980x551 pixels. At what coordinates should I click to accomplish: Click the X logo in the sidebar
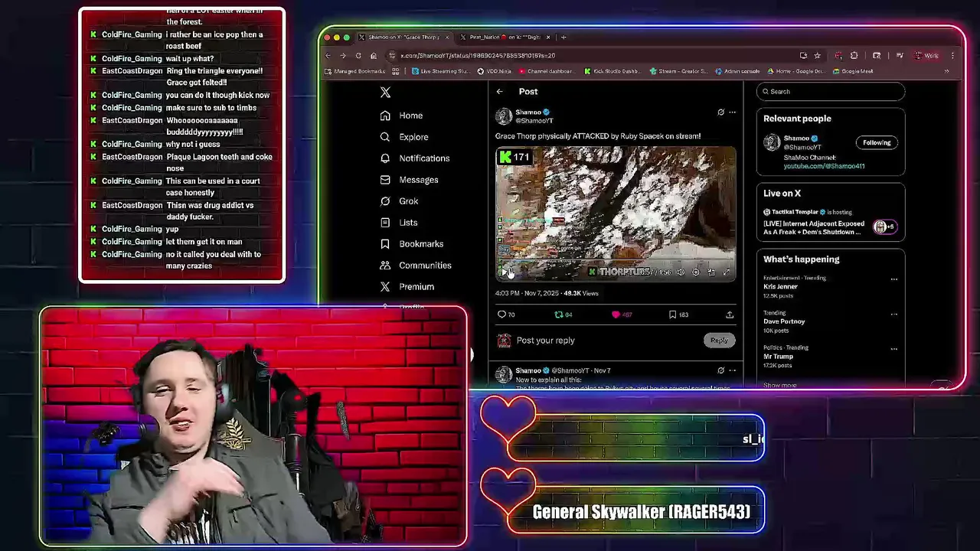tap(385, 92)
